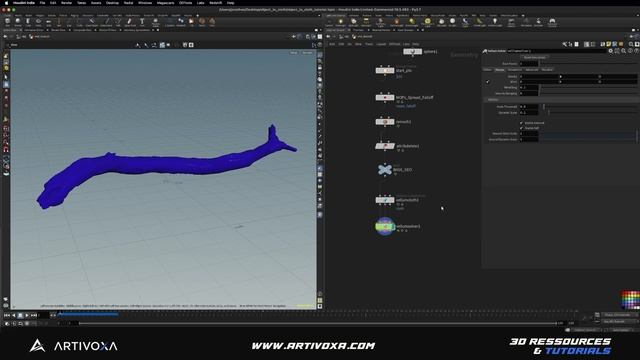Toggle the Enable External checkbox
This screenshot has width=640, height=360.
[521, 123]
